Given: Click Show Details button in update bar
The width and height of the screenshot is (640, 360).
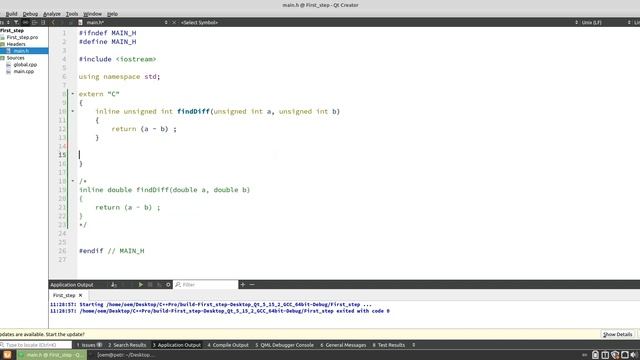Looking at the screenshot, I should click(617, 334).
